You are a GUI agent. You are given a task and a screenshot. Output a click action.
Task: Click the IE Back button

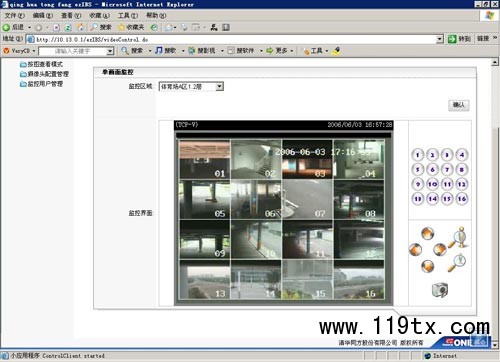[13, 27]
